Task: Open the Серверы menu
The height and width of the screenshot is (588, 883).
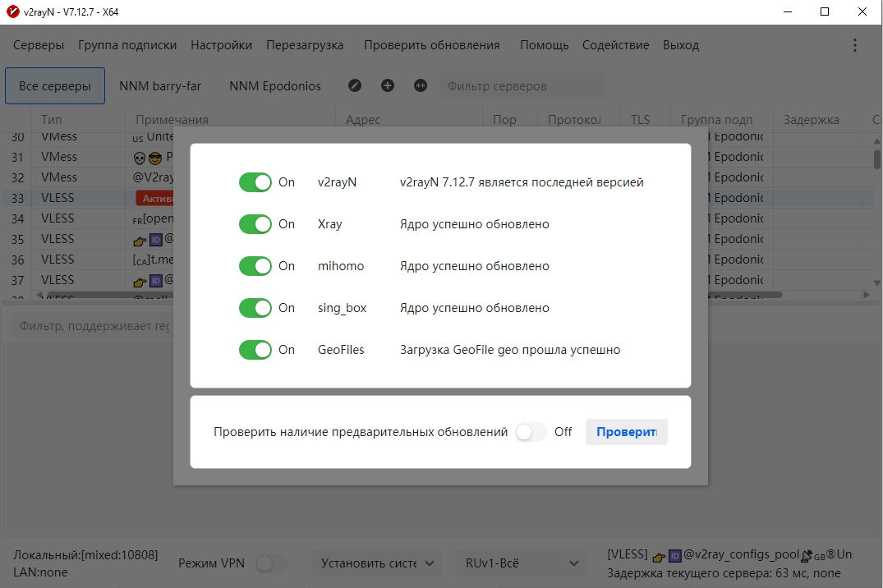Action: click(x=39, y=45)
